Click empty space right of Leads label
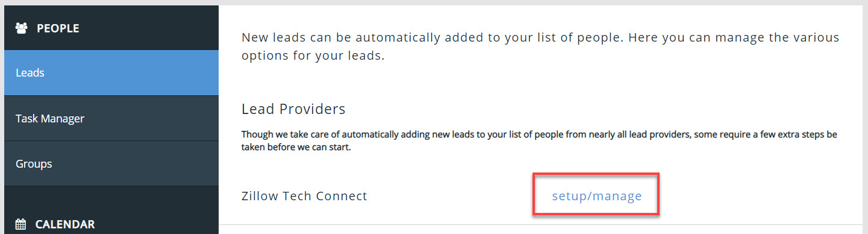This screenshot has width=868, height=234. (x=131, y=72)
